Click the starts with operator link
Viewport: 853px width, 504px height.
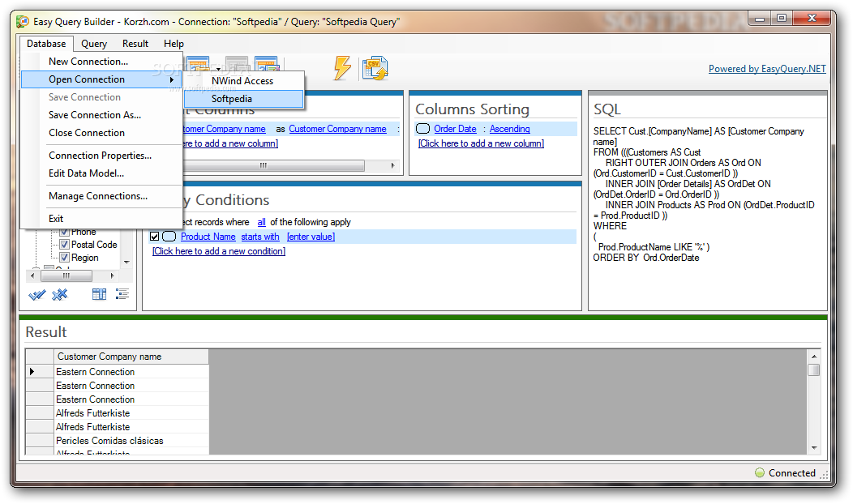(x=260, y=237)
